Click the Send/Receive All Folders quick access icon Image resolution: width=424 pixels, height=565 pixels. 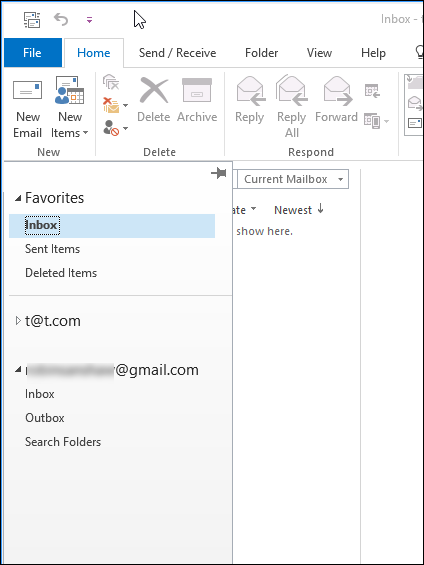(32, 19)
